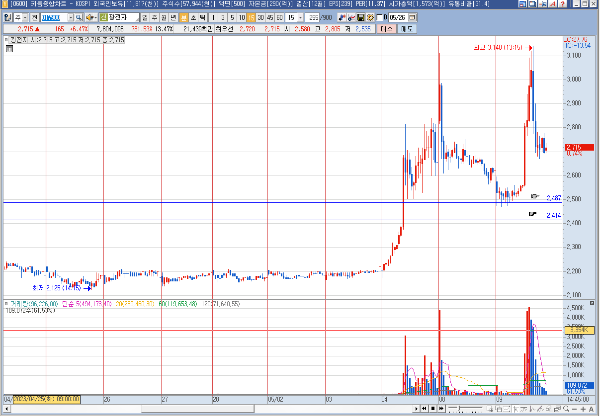Click the 05/26 date input field
Screen dimensions: 600x418
398,18
